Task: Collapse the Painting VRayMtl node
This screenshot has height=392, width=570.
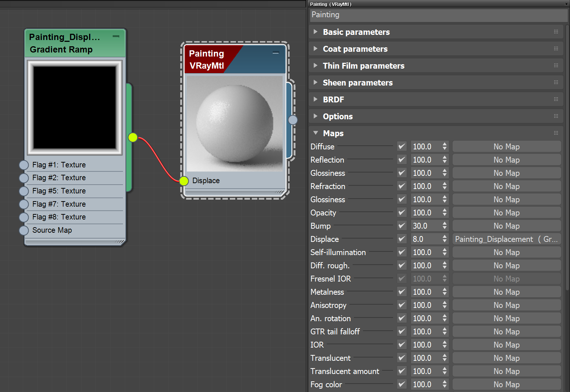Action: [276, 53]
